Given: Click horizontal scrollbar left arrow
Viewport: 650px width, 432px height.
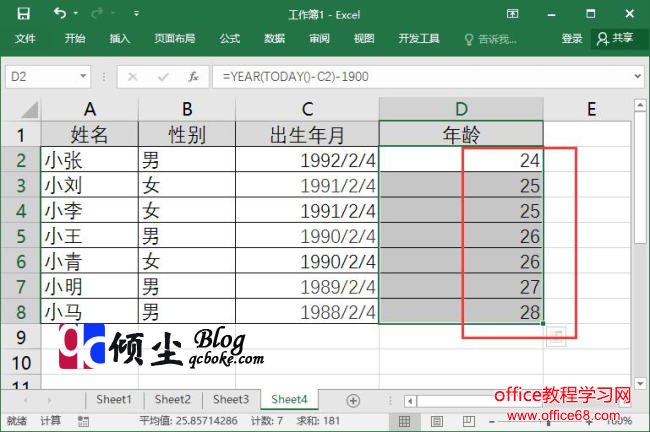Looking at the screenshot, I should 410,401.
